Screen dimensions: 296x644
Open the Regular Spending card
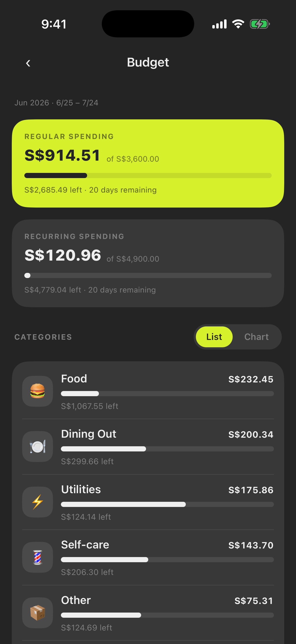148,163
